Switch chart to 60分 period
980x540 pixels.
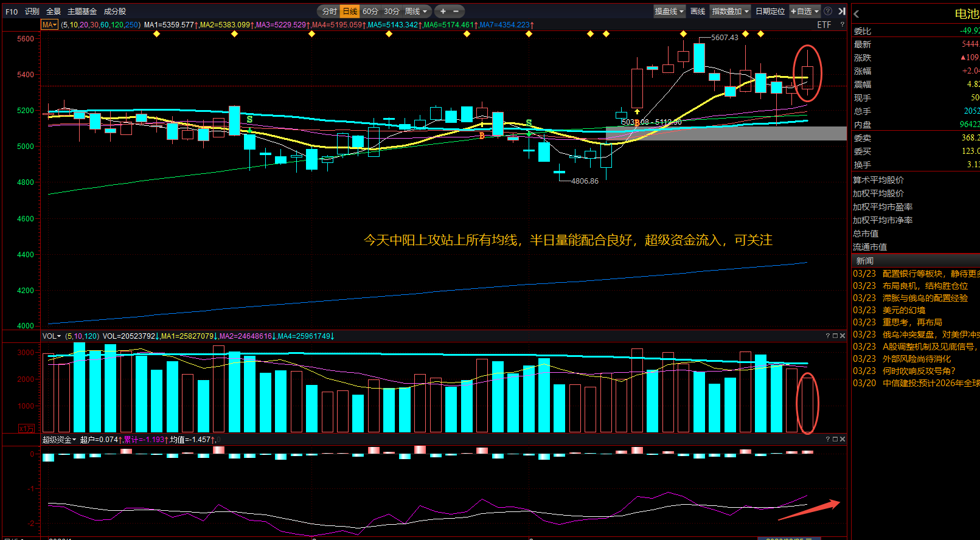coord(370,12)
